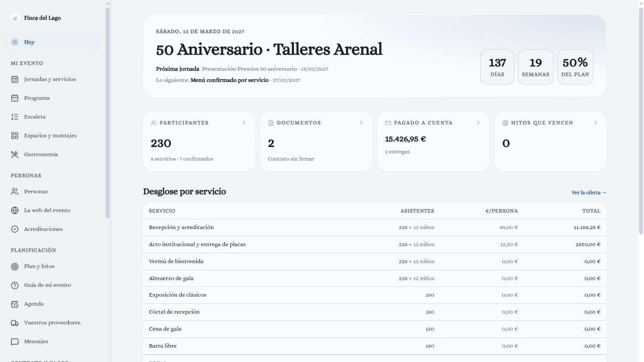The height and width of the screenshot is (362, 644).
Task: Click the Gastronomía utensils icon
Action: click(15, 154)
